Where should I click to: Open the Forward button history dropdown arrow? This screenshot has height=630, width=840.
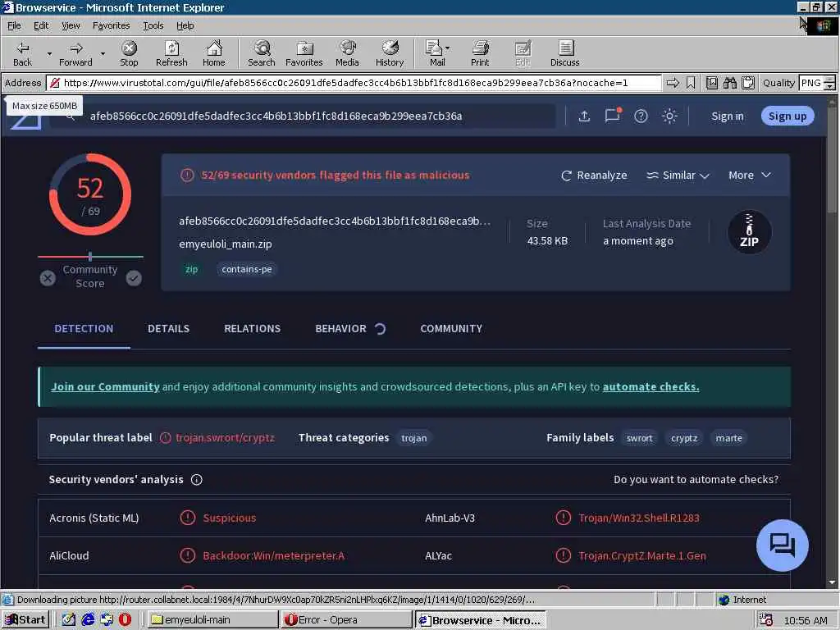click(x=103, y=53)
